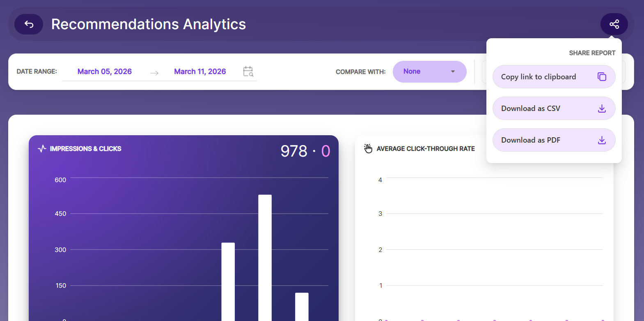Click the Recommendations Analytics title
Viewport: 644px width, 321px height.
point(149,24)
